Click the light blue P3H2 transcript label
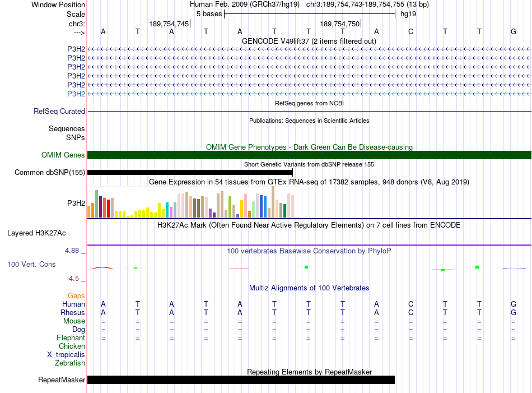This screenshot has height=393, width=532. (x=76, y=94)
